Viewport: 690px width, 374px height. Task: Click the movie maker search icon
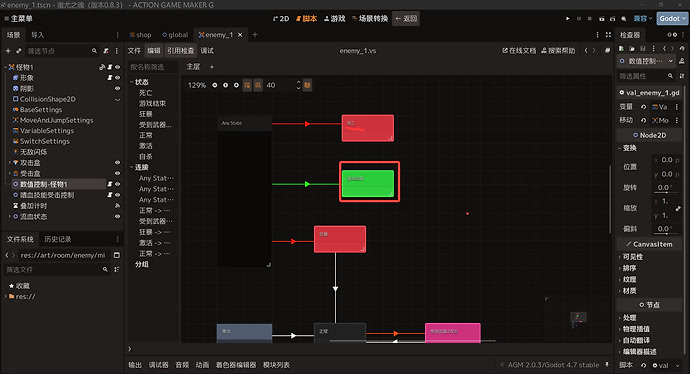click(x=624, y=18)
